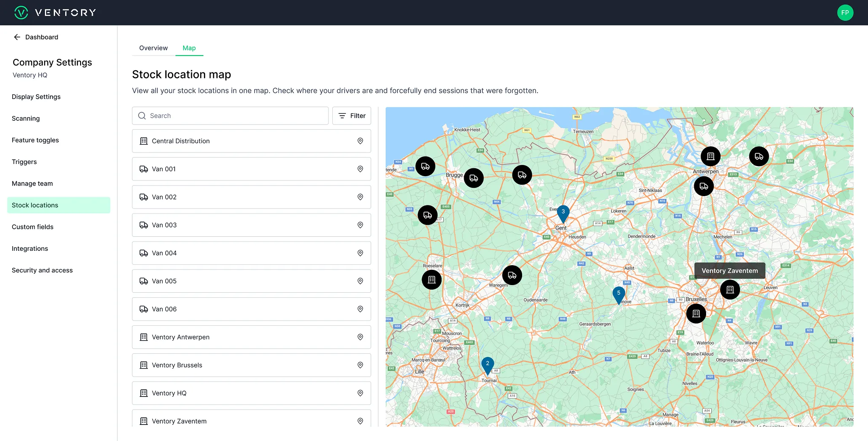Screen dimensions: 868x441
Task: Select the Van 005 row
Action: [251, 281]
